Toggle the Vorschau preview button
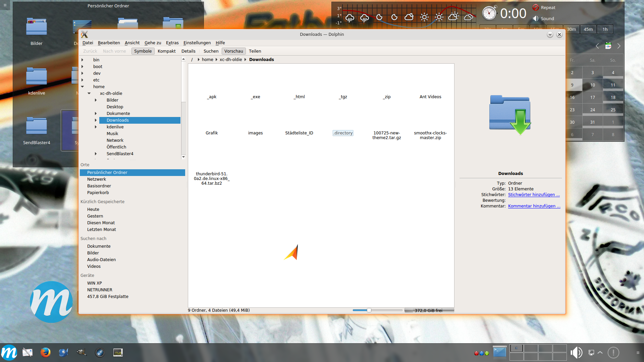The image size is (644, 362). tap(233, 51)
